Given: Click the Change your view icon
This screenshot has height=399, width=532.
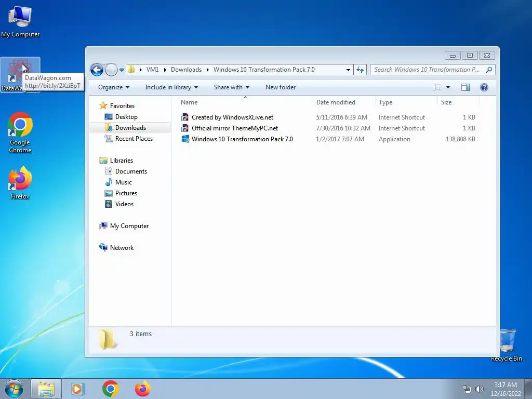Looking at the screenshot, I should pyautogui.click(x=437, y=87).
